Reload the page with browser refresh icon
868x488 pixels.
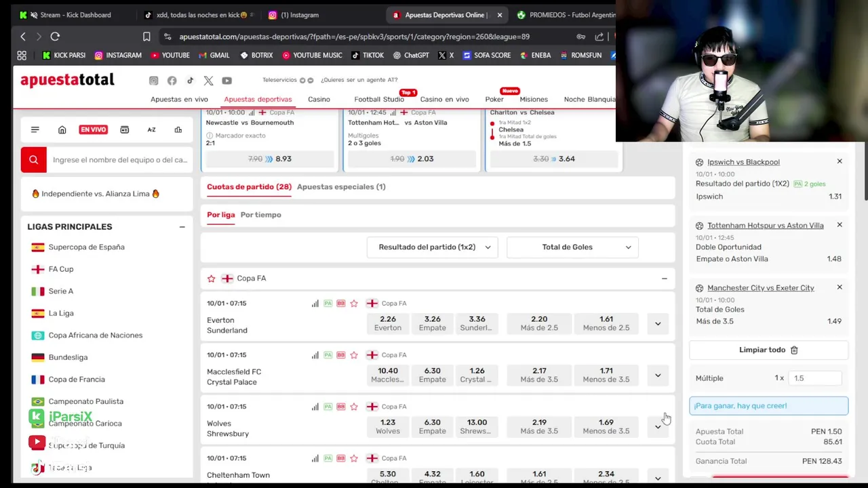(x=55, y=37)
